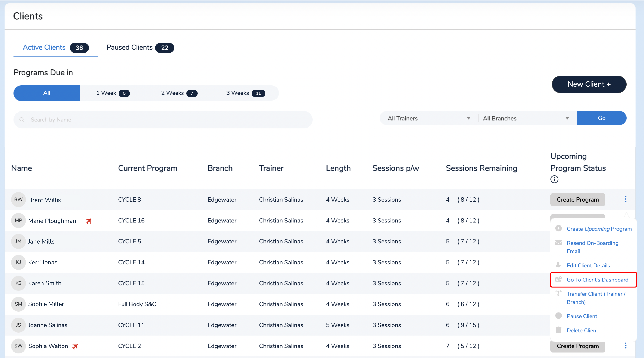The height and width of the screenshot is (358, 644).
Task: Open Sophie Miller client name
Action: 46,304
